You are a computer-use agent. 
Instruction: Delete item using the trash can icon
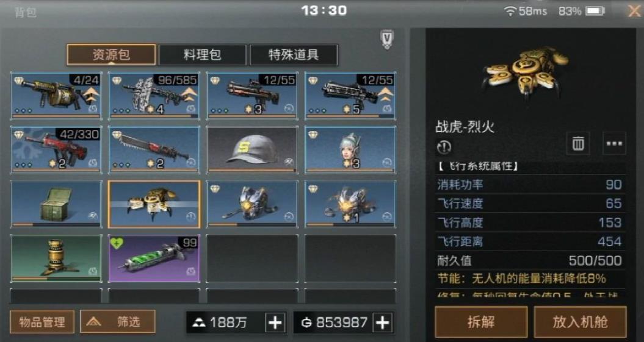(578, 143)
